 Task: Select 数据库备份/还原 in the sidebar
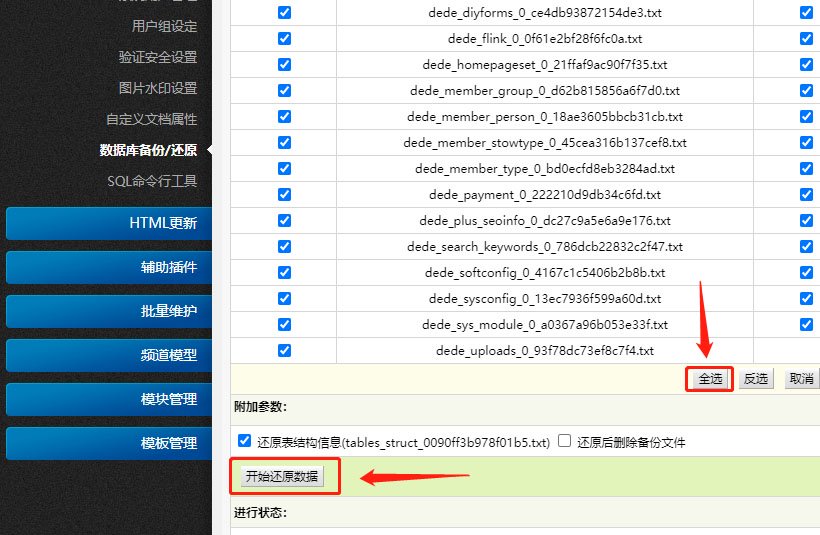pos(148,150)
